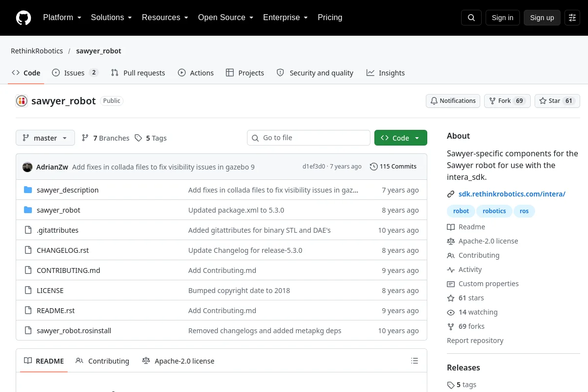The width and height of the screenshot is (588, 392).
Task: Click the Sign up button
Action: (542, 18)
